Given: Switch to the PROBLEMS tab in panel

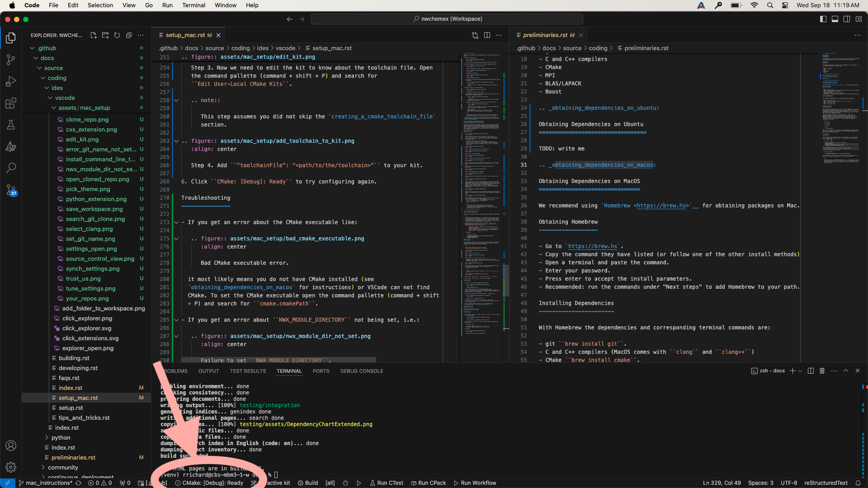Looking at the screenshot, I should pos(175,371).
